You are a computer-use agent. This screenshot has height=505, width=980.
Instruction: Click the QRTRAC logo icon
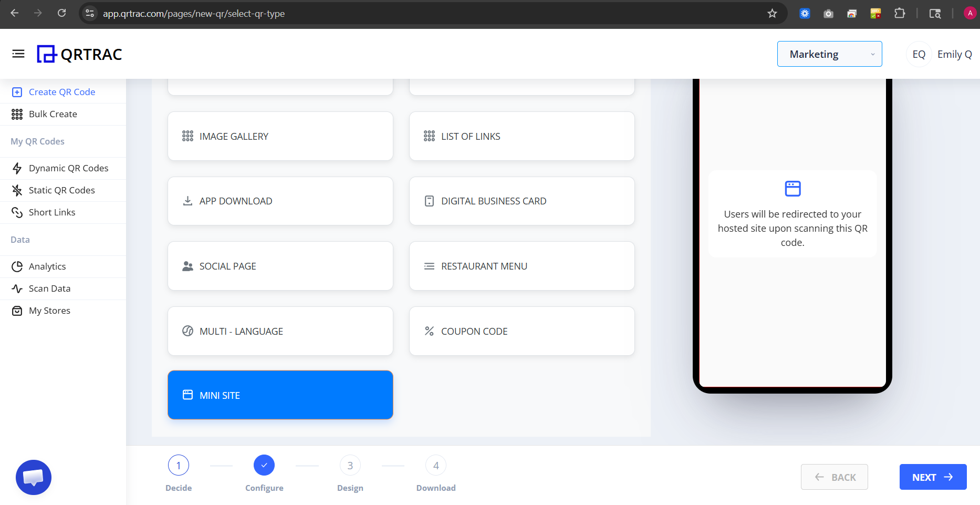point(47,54)
